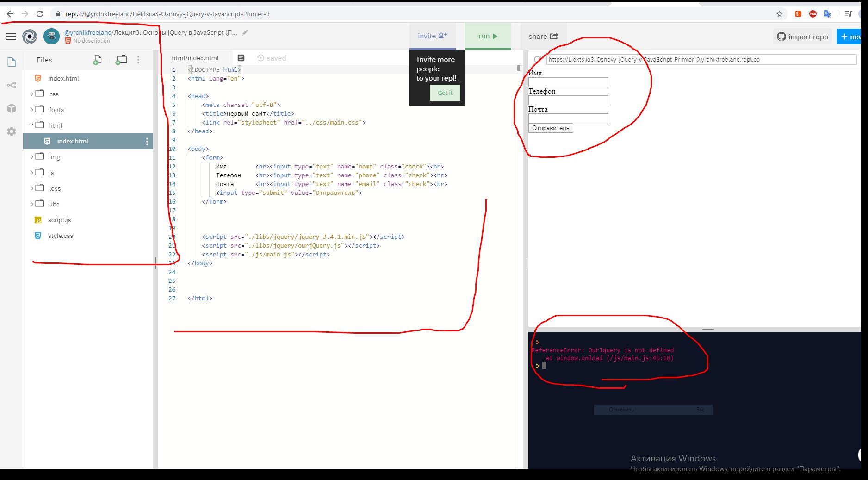Click the ReferenceError message in console
868x480 pixels.
[x=602, y=354]
